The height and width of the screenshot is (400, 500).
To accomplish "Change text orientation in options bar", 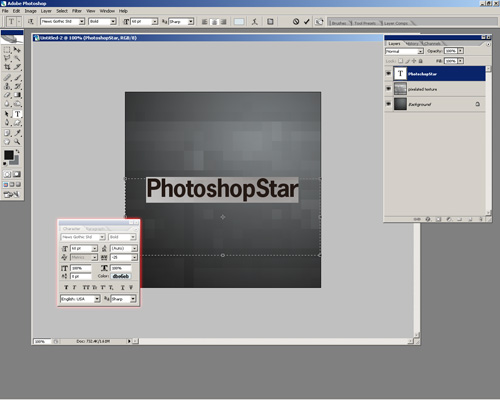I will tap(31, 22).
